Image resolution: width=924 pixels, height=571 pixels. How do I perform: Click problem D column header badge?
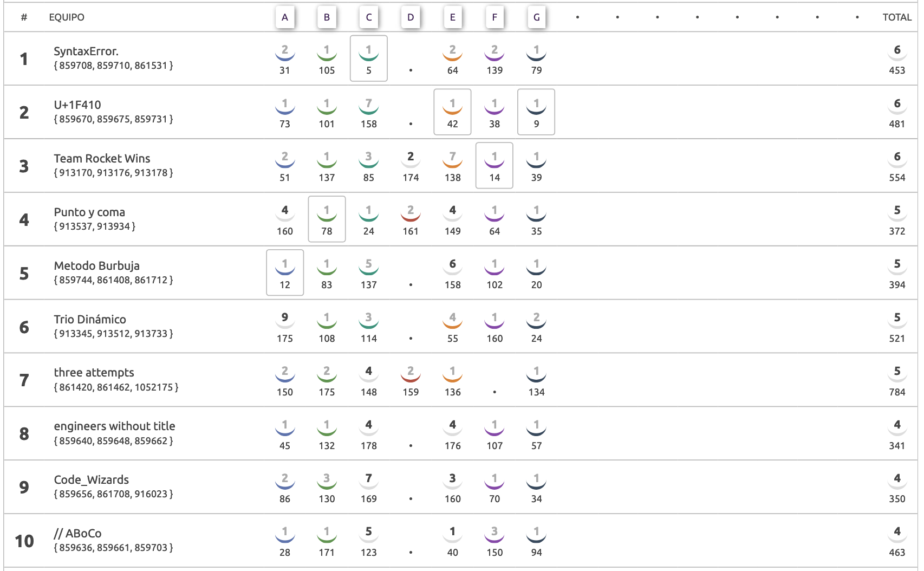(411, 17)
